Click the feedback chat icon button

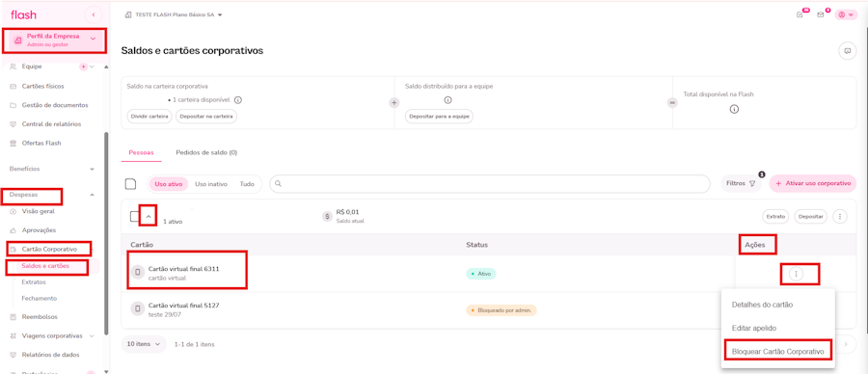click(x=847, y=51)
